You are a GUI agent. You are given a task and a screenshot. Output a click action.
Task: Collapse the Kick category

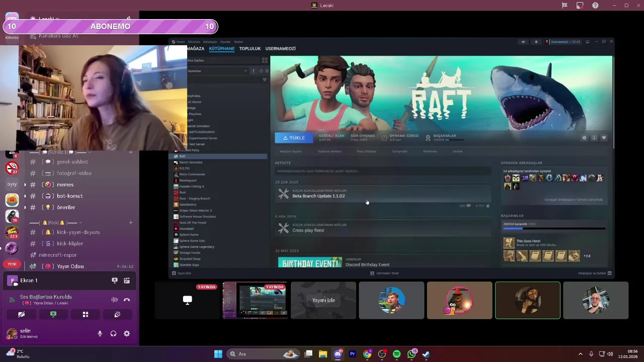coord(55,222)
